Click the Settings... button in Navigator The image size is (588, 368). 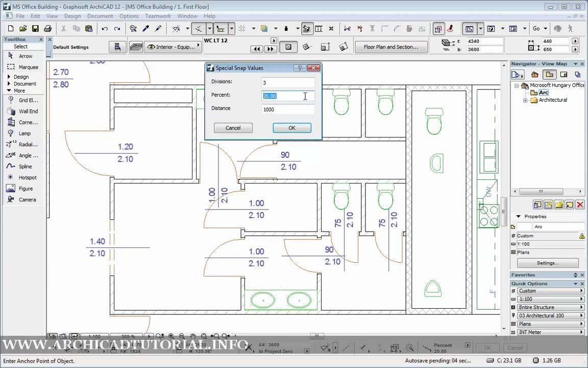547,263
